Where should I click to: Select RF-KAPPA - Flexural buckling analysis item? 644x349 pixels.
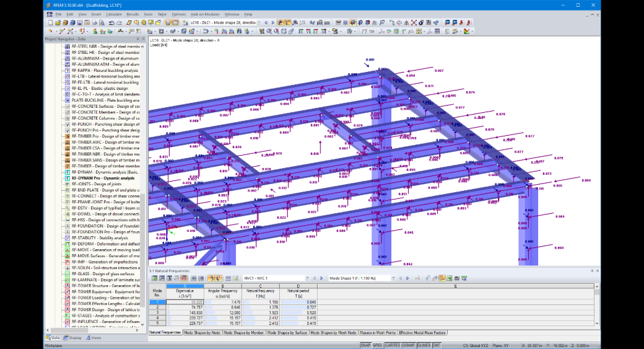pos(105,70)
